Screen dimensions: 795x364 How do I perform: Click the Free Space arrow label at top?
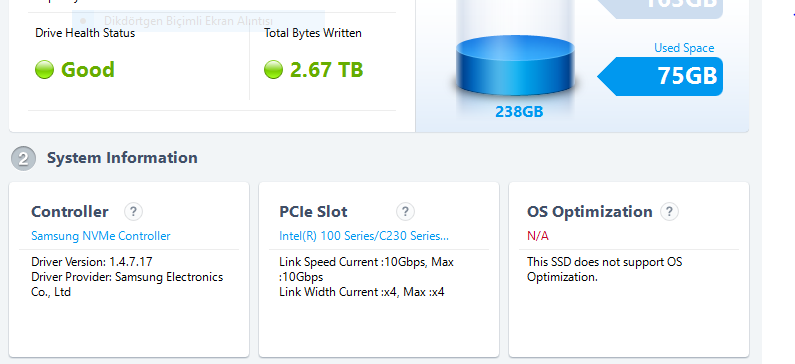pos(660,7)
